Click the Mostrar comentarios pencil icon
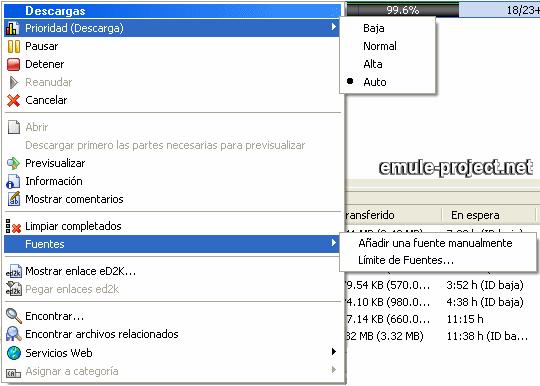Viewport: 540px width, 386px height. (x=14, y=199)
